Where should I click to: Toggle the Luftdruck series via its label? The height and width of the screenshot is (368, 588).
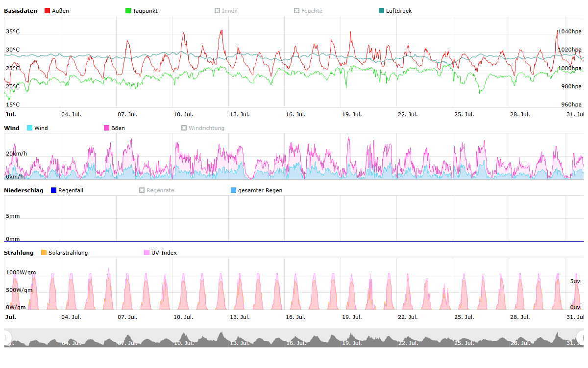[x=398, y=11]
